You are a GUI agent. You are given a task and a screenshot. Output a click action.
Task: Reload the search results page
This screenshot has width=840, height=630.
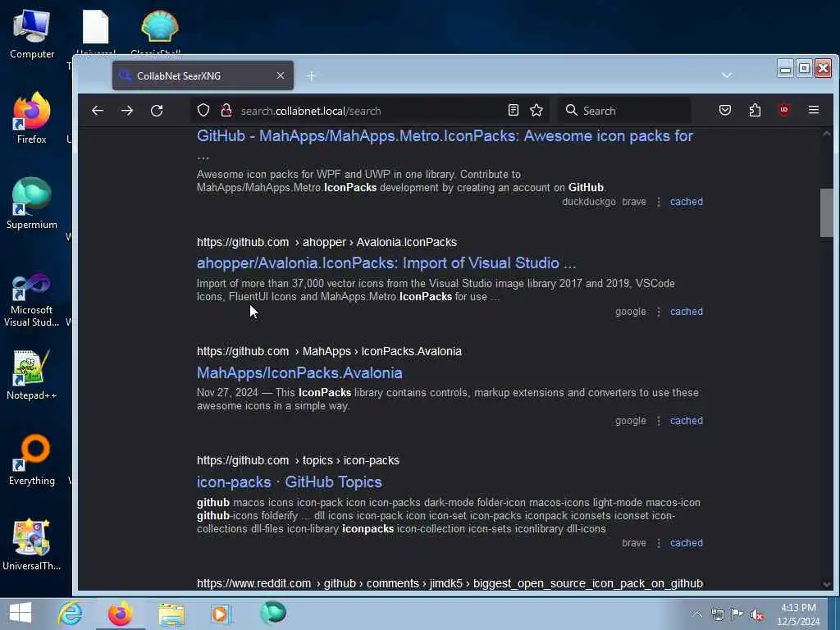pyautogui.click(x=157, y=111)
